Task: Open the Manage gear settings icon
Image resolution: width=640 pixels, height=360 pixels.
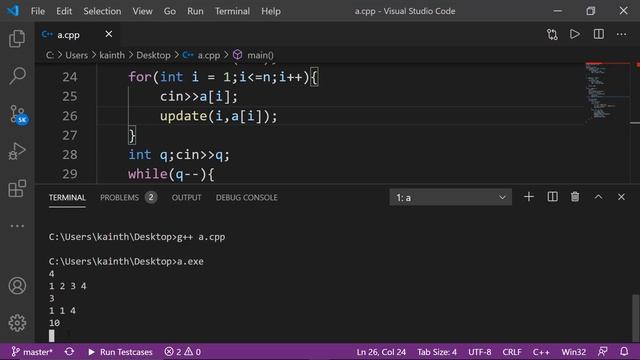Action: pyautogui.click(x=17, y=323)
